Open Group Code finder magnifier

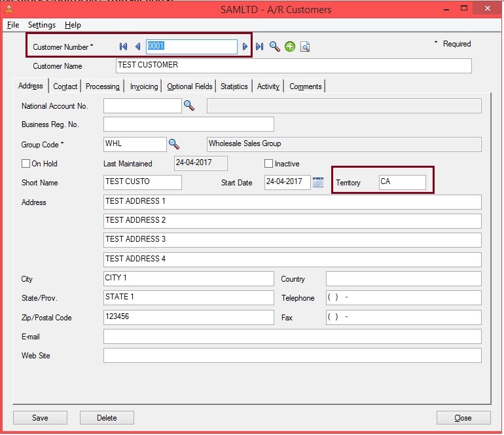174,144
